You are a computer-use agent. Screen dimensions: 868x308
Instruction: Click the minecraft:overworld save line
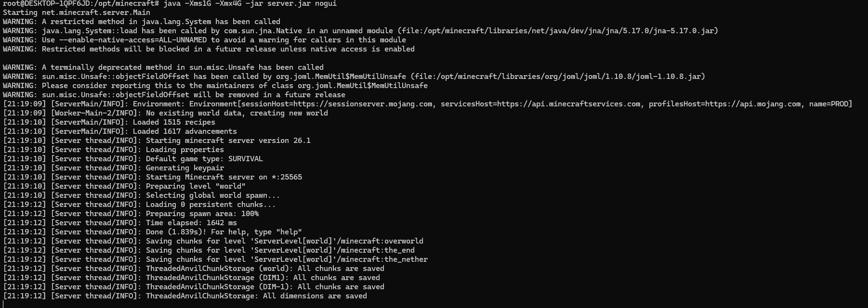pos(284,241)
